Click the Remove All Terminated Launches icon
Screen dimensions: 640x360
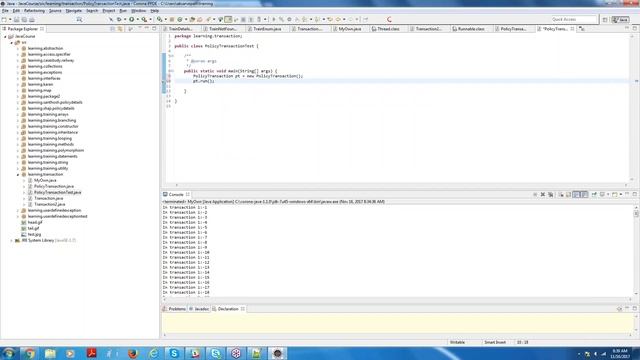[x=551, y=194]
